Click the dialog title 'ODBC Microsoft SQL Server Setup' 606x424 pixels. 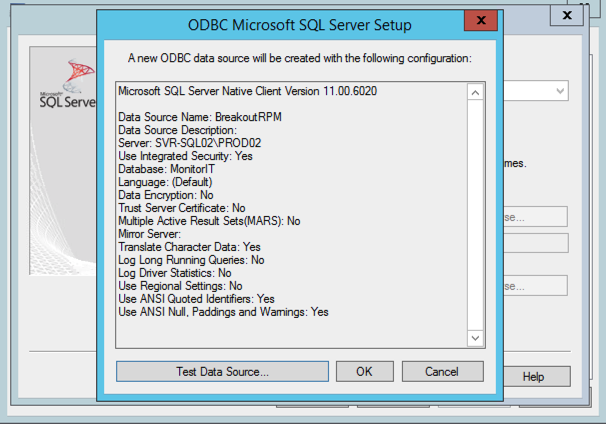(x=300, y=25)
